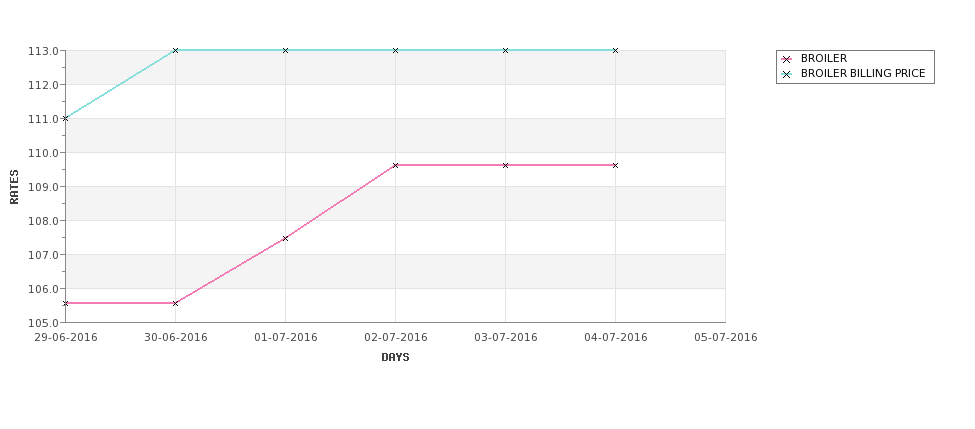This screenshot has width=975, height=429.
Task: Click the BROILER legend marker icon
Action: click(787, 59)
